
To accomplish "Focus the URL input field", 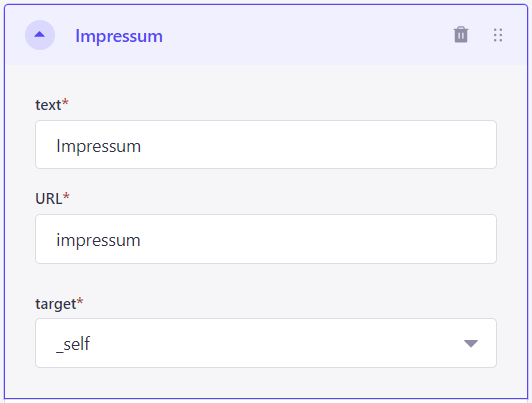I will coord(266,239).
